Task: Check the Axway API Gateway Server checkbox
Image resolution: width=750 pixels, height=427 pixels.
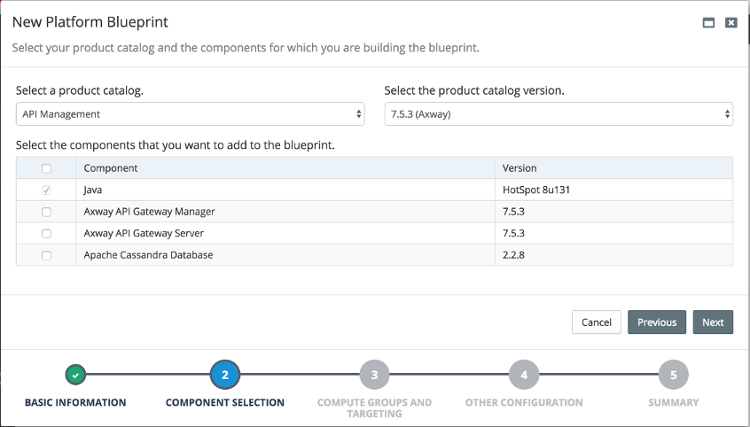Action: click(46, 233)
